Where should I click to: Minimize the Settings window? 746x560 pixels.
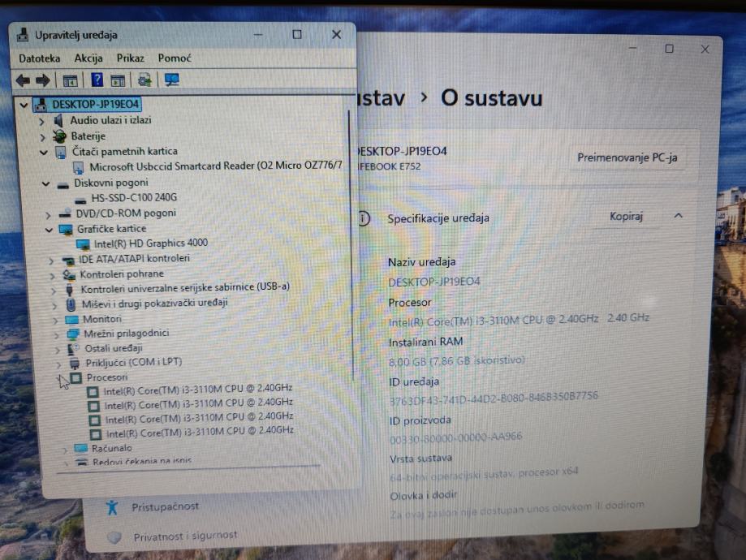633,48
